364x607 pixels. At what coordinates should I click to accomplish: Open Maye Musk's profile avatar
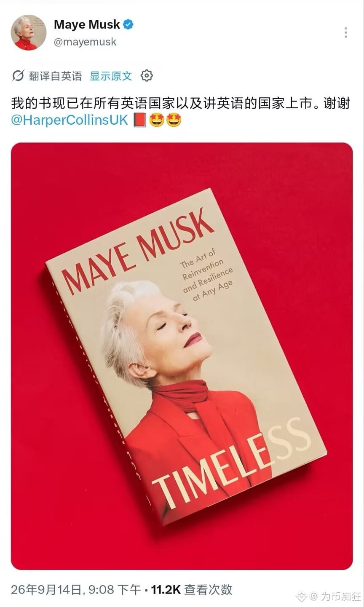[x=28, y=33]
